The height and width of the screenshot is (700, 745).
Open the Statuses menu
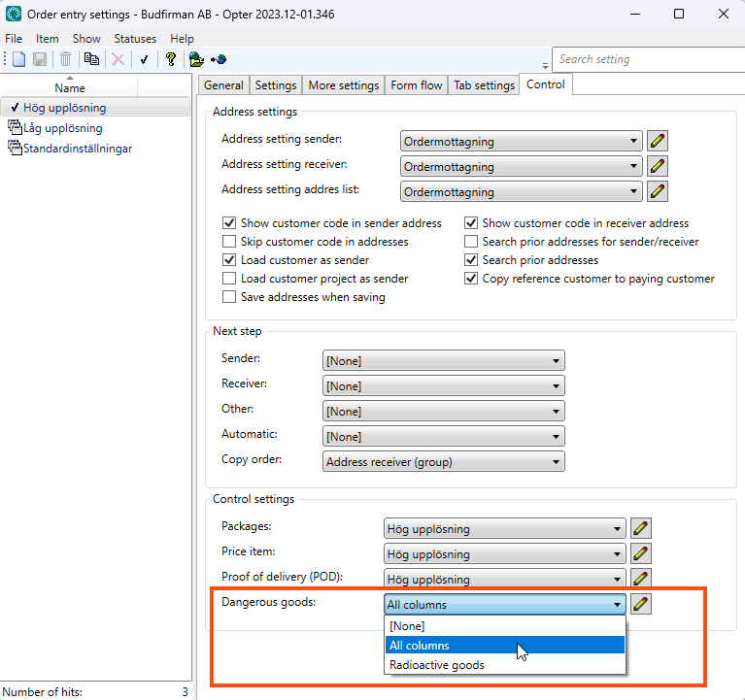(x=135, y=39)
